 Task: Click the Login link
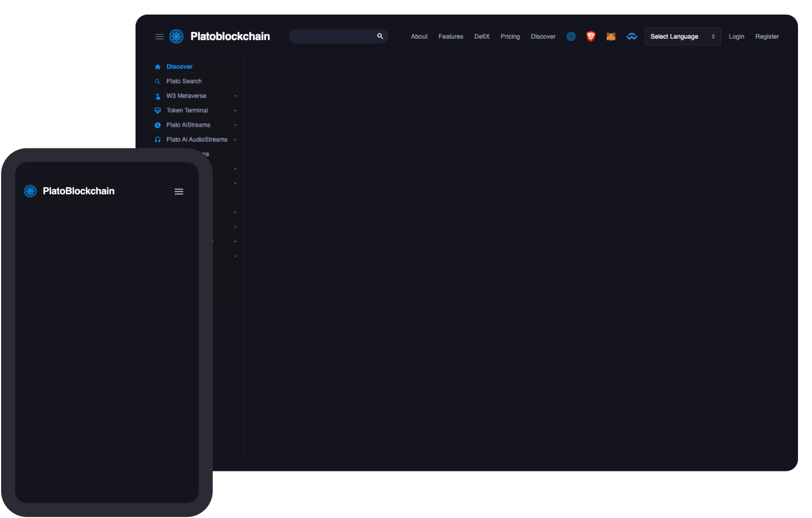pyautogui.click(x=736, y=36)
